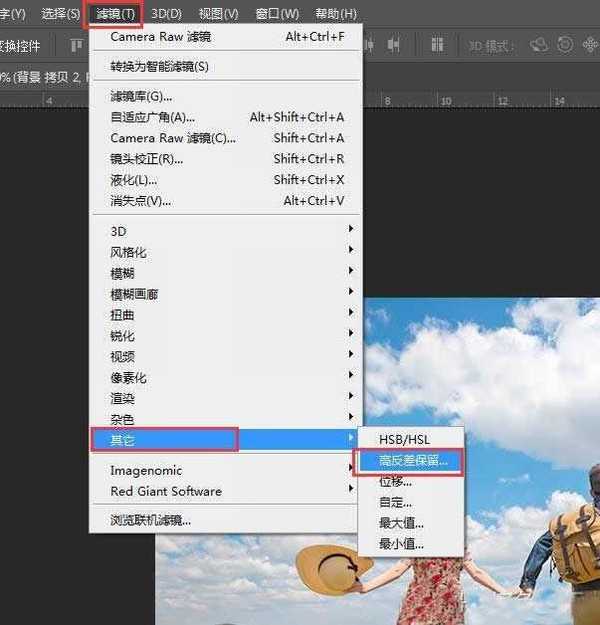The height and width of the screenshot is (625, 600).
Task: Choose 最小值 (Minimum) in the submenu
Action: coord(401,544)
